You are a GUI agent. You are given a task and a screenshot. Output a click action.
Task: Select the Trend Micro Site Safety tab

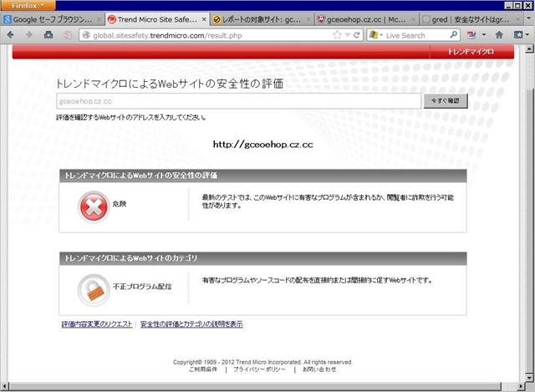click(157, 19)
